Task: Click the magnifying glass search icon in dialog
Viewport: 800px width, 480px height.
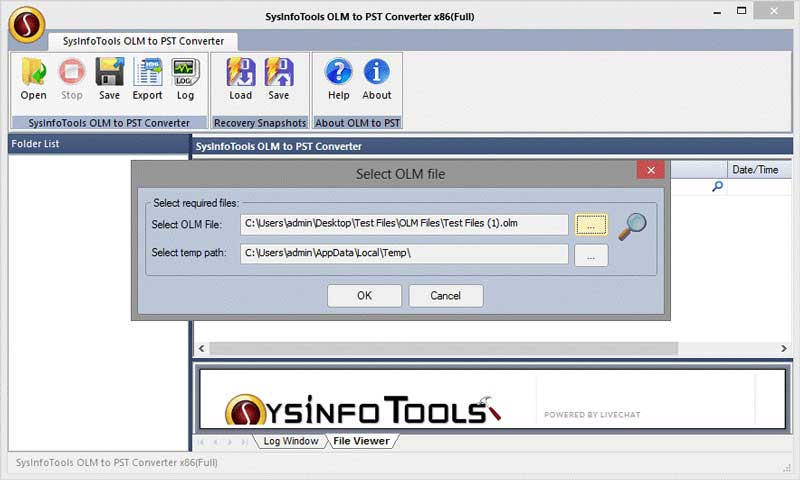Action: click(632, 226)
